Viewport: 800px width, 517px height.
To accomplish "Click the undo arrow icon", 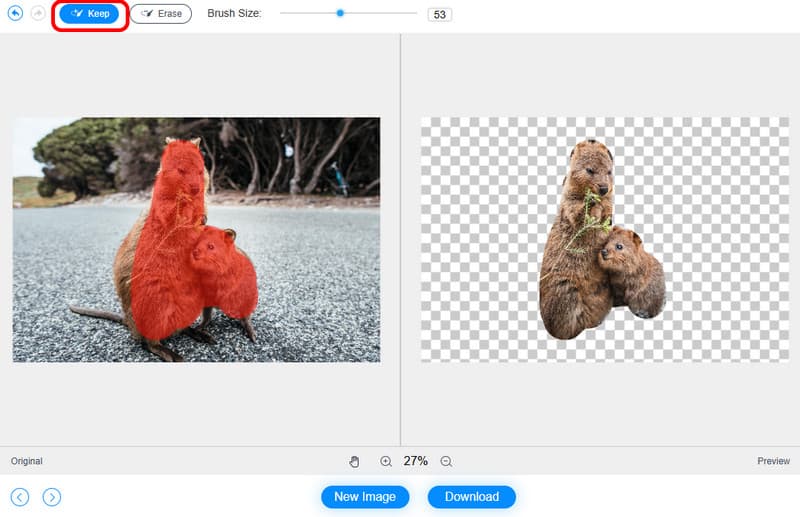I will (15, 14).
